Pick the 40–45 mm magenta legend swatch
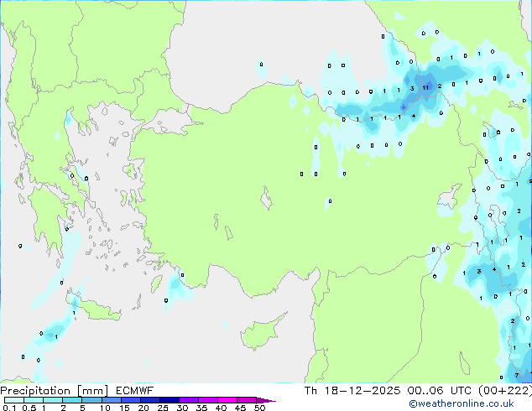Screen dimensions: 532x411 227,400
